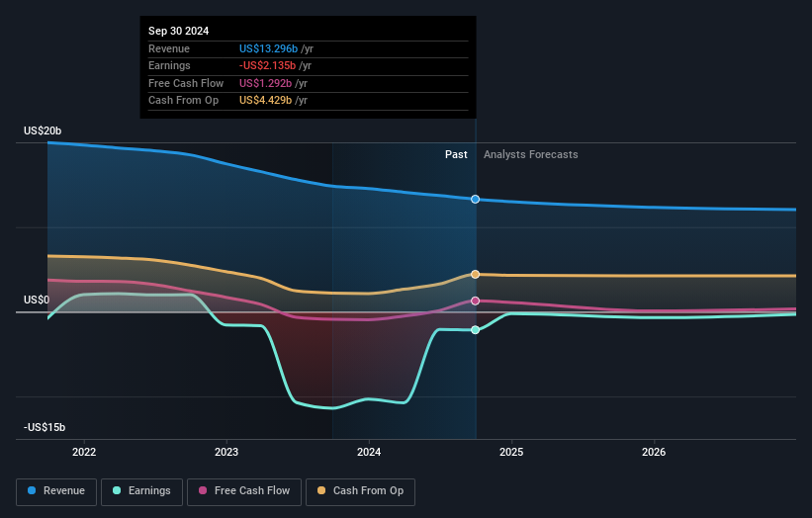Click the Revenue label in the tooltip
Image resolution: width=812 pixels, height=518 pixels.
point(169,48)
